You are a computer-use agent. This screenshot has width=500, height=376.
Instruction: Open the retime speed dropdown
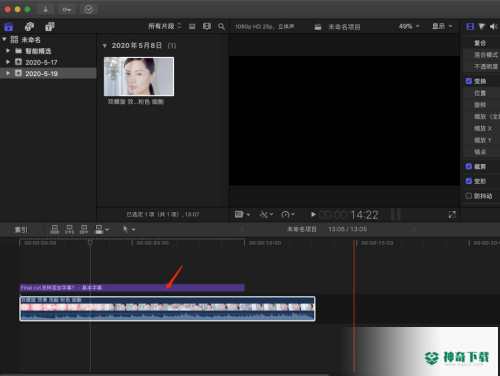[x=288, y=214]
